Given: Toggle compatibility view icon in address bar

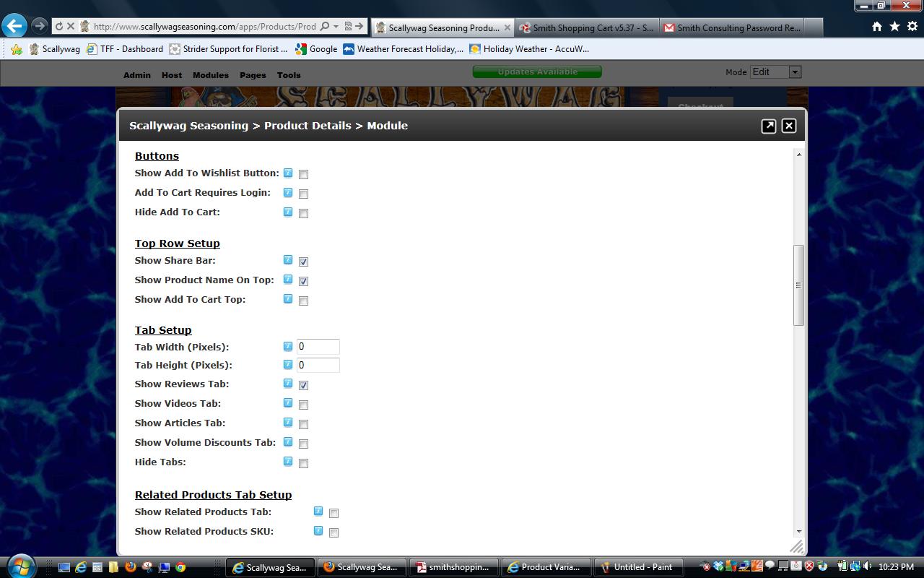Looking at the screenshot, I should [347, 26].
